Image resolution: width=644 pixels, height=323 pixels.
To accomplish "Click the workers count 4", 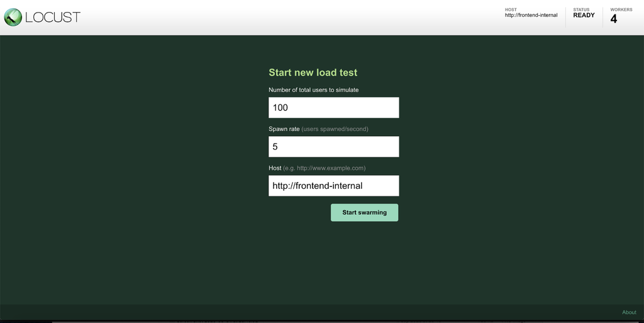I will pos(614,19).
